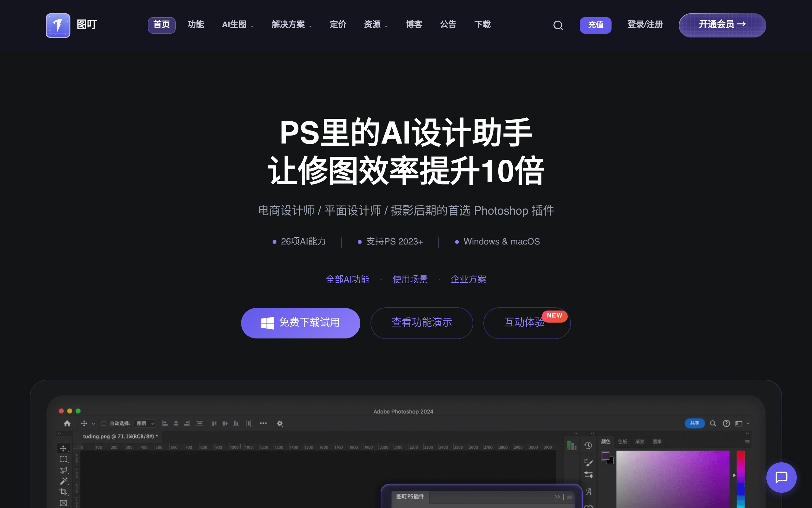Click the gear settings icon in options bar

(280, 423)
